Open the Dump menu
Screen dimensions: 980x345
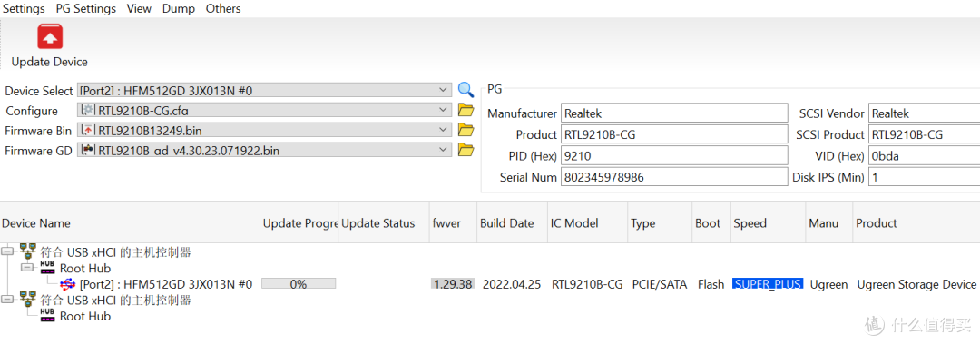[179, 9]
